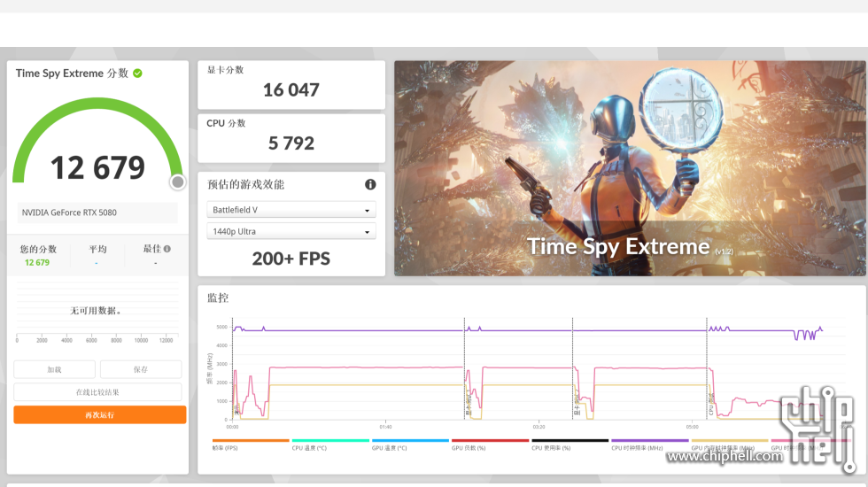Click the Time Spy Extreme banner image

point(630,168)
